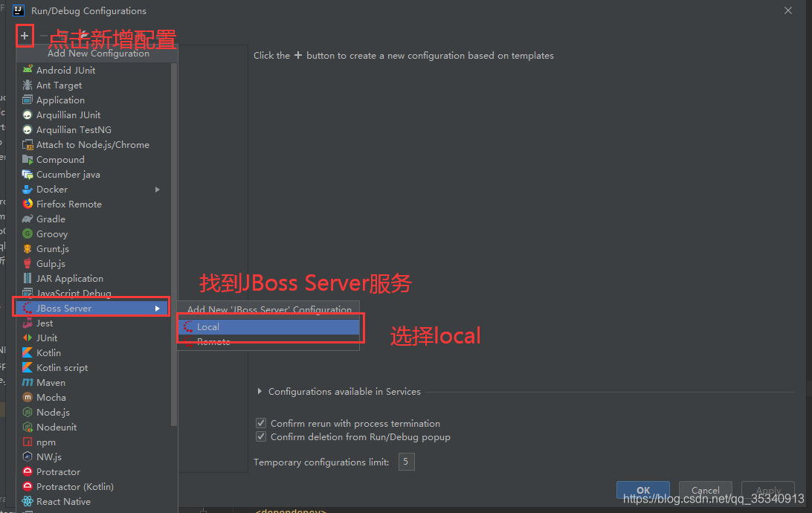The image size is (812, 513).
Task: Click the React Native atom icon
Action: click(x=28, y=501)
